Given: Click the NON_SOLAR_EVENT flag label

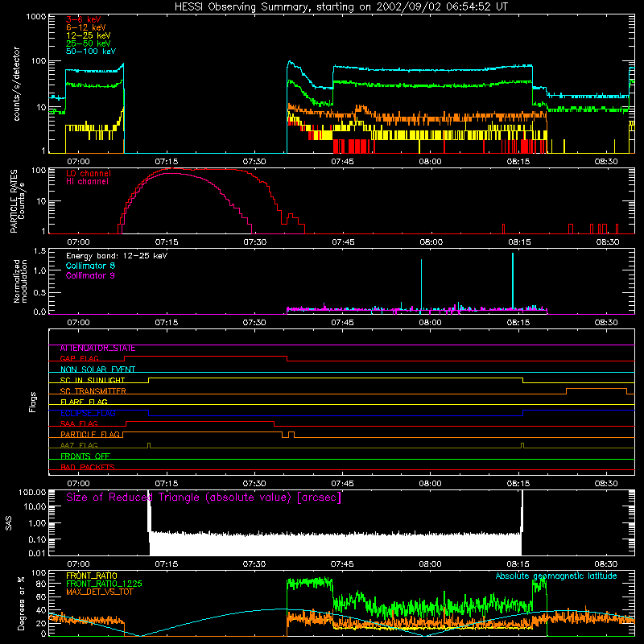Looking at the screenshot, I should tap(97, 369).
